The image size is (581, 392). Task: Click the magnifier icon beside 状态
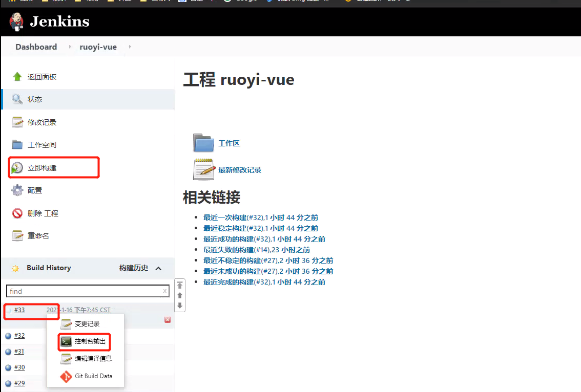[x=17, y=99]
